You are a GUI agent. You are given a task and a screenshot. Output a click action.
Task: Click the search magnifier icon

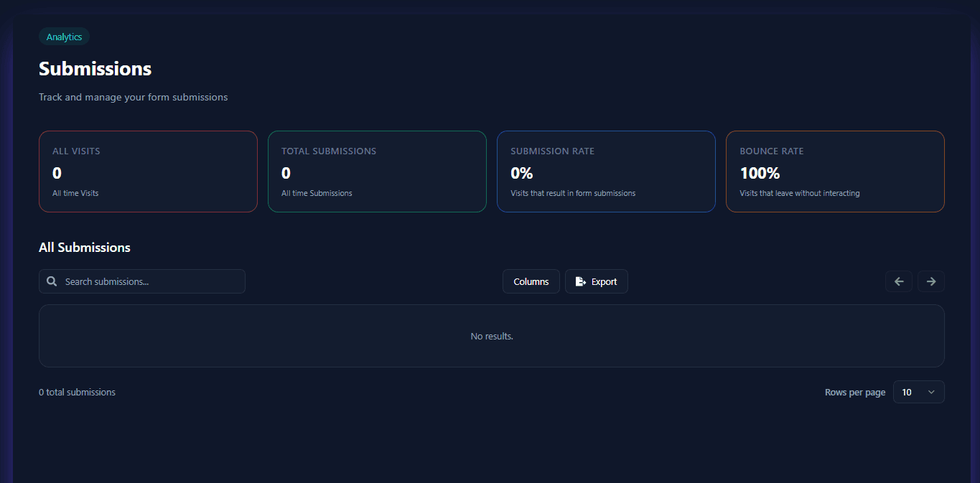[x=51, y=281]
